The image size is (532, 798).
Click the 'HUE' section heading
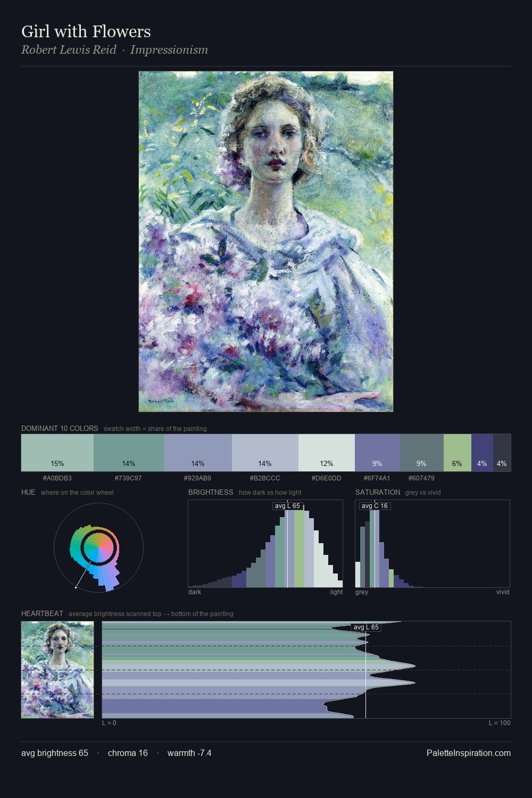28,492
